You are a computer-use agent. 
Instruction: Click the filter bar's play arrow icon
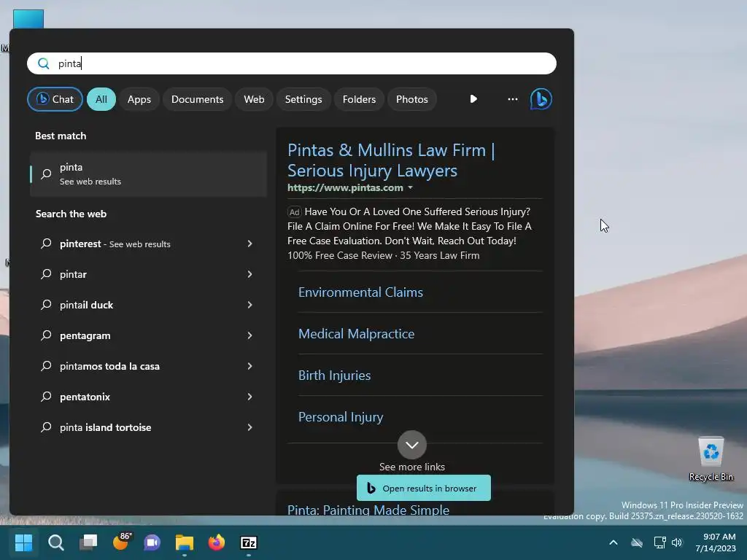point(473,99)
